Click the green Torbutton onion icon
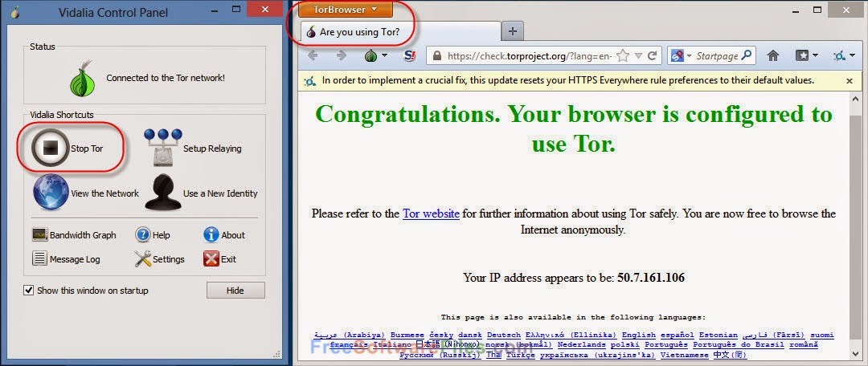 371,55
